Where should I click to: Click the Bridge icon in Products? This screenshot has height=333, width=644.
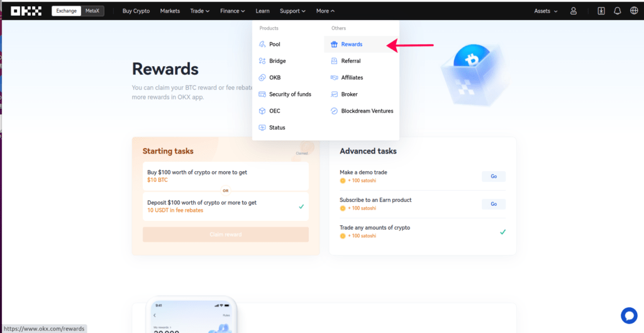(x=262, y=61)
